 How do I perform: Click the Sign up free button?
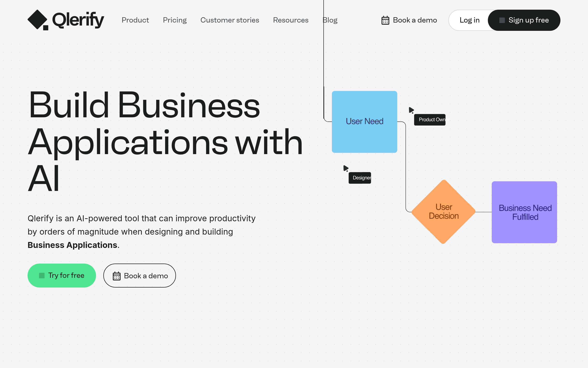point(524,20)
